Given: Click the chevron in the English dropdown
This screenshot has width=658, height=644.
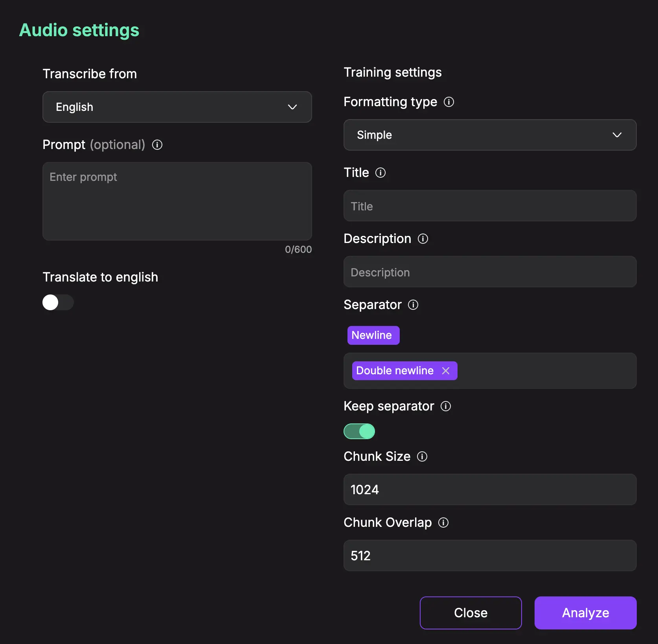Looking at the screenshot, I should click(292, 107).
